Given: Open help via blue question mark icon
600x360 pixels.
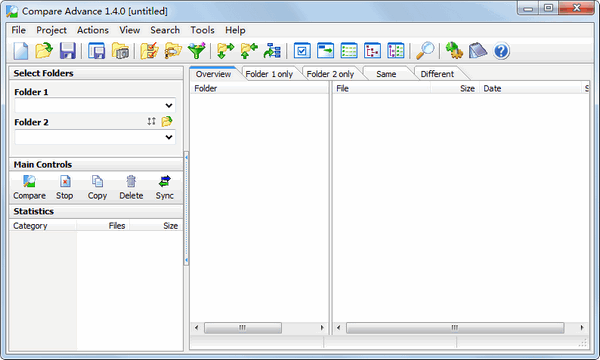Looking at the screenshot, I should (501, 51).
